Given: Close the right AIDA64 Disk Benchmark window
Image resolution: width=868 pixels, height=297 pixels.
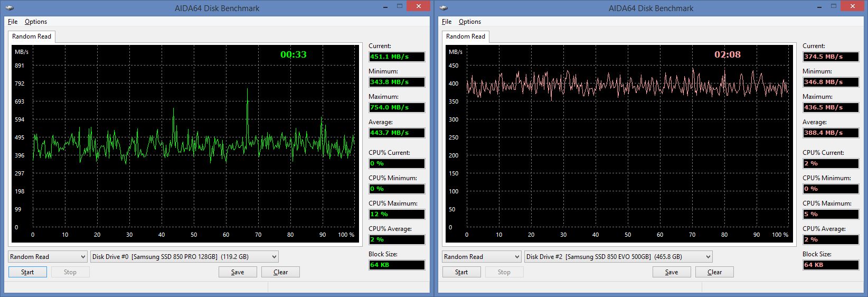Looking at the screenshot, I should click(x=853, y=6).
